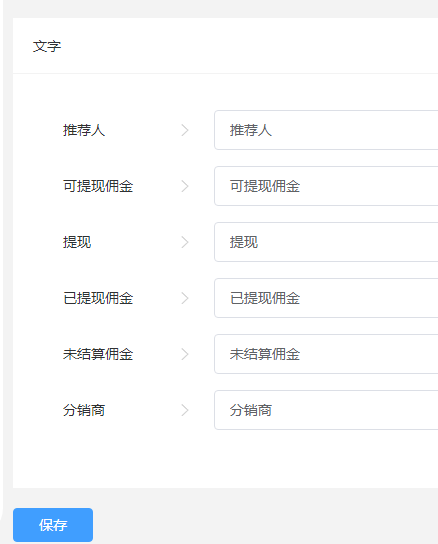This screenshot has width=438, height=544.
Task: Click the arrow icon next to 未结算佣金
Action: [x=185, y=354]
